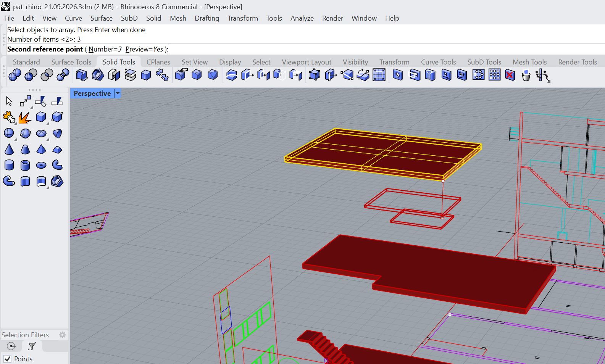Image resolution: width=605 pixels, height=364 pixels.
Task: Switch to the Surface Tools tab
Action: (71, 62)
